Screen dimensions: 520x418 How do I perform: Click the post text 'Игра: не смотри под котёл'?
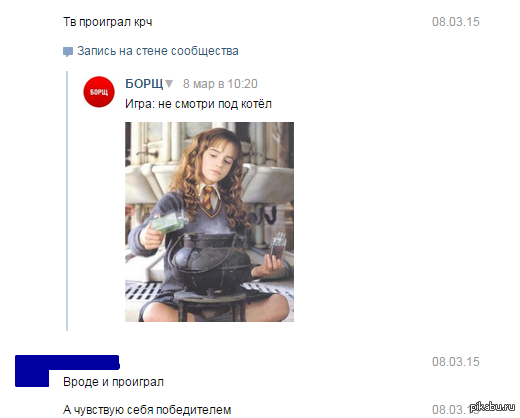[198, 104]
